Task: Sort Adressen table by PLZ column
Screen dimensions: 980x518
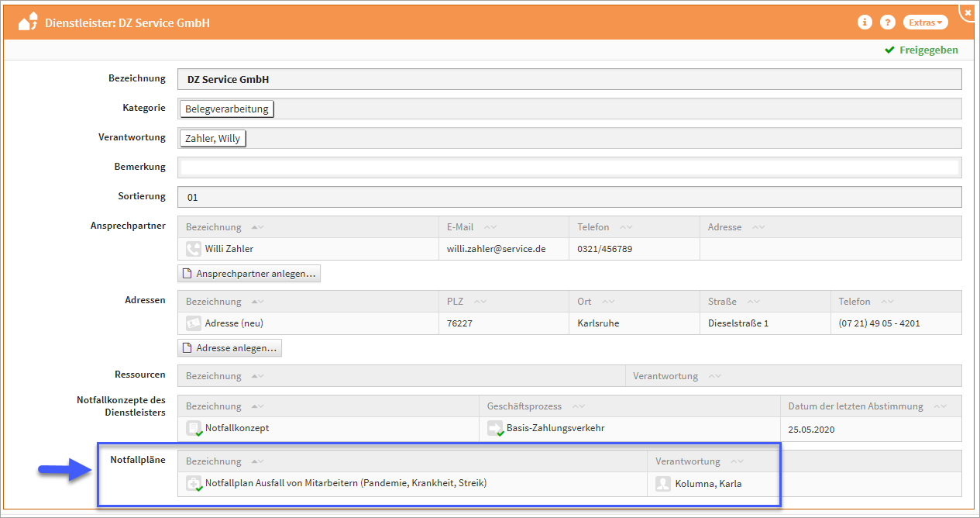Action: pos(480,302)
